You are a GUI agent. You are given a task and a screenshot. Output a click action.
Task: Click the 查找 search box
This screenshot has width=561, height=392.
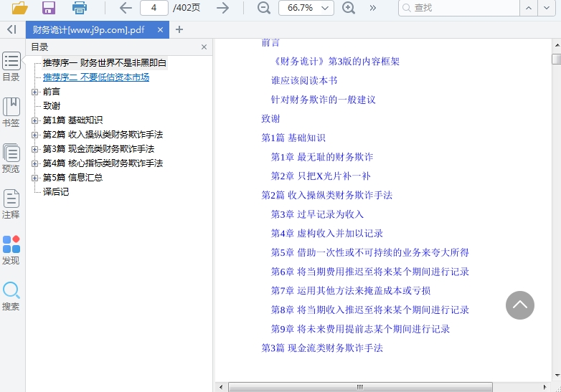point(458,8)
